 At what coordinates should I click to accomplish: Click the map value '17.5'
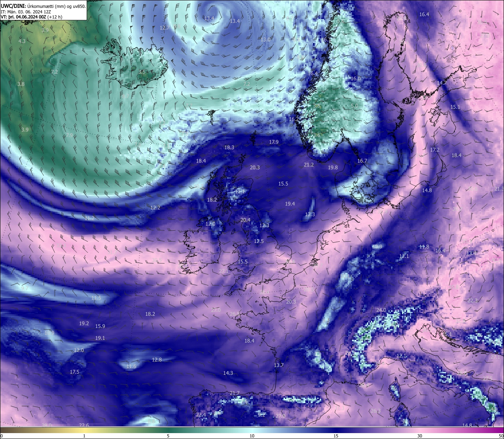click(74, 372)
